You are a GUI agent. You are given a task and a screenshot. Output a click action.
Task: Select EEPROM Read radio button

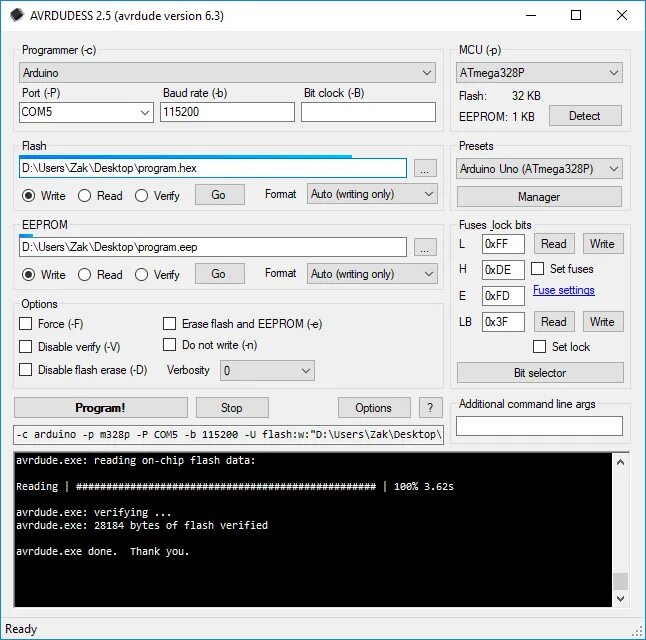click(84, 274)
